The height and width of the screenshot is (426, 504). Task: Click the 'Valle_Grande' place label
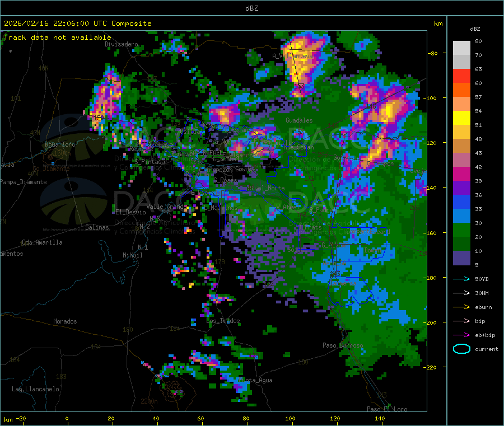point(166,206)
